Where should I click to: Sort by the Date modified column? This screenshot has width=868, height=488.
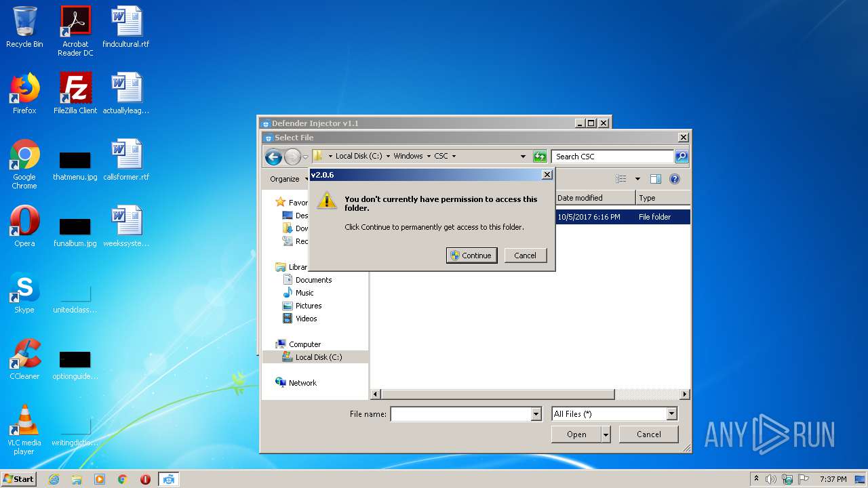[x=595, y=198]
